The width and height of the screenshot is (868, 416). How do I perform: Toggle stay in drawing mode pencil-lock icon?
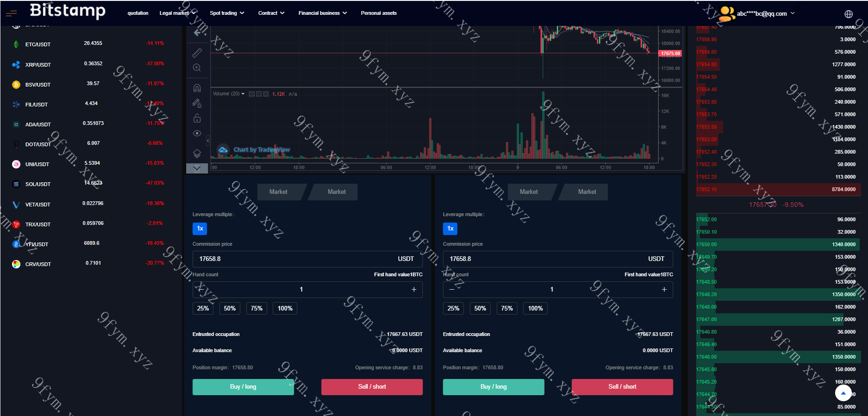click(x=197, y=103)
